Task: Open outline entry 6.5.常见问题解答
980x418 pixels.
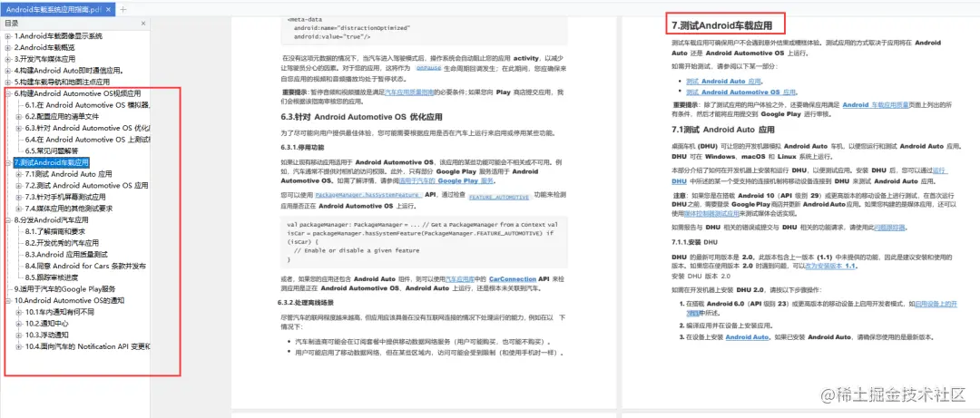Action: (52, 151)
